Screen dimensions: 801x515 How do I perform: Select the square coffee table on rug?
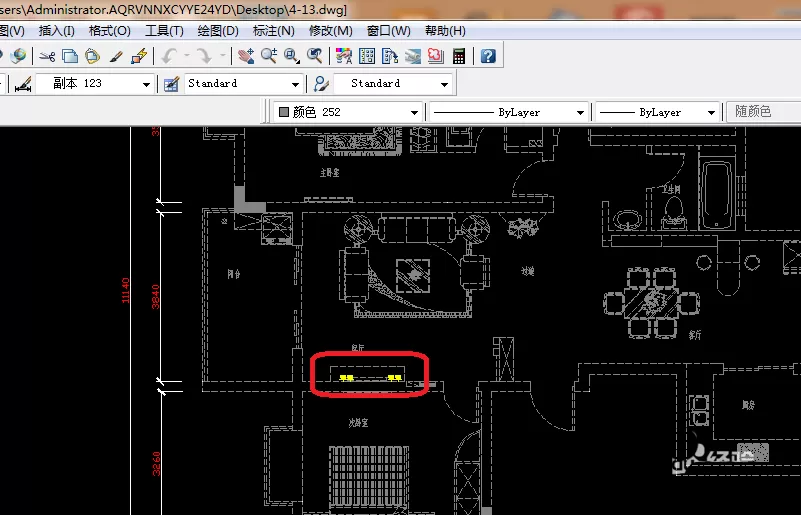coord(413,276)
